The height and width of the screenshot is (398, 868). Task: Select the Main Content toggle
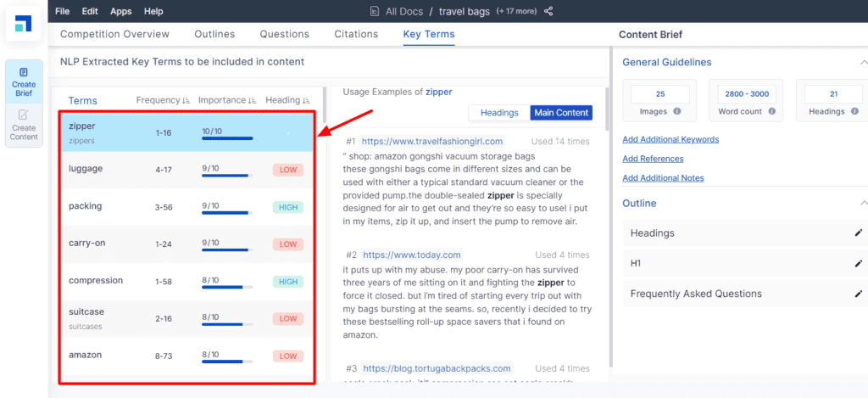click(x=560, y=113)
